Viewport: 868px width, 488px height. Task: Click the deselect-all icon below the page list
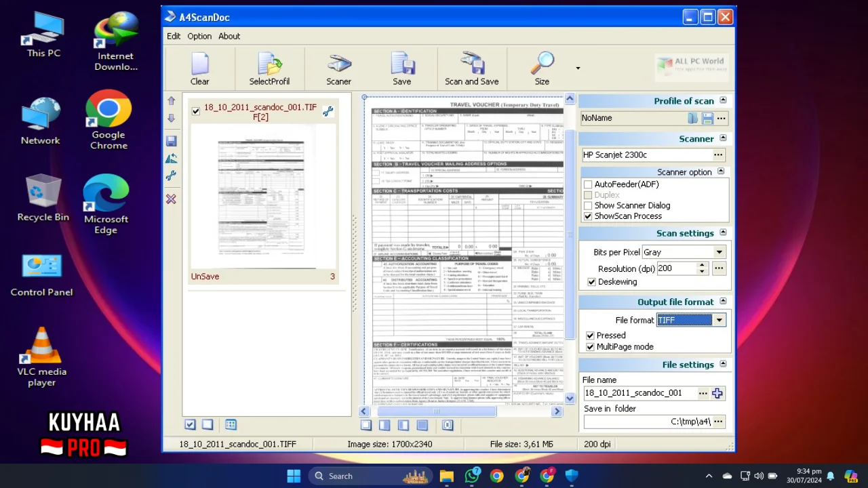[208, 424]
